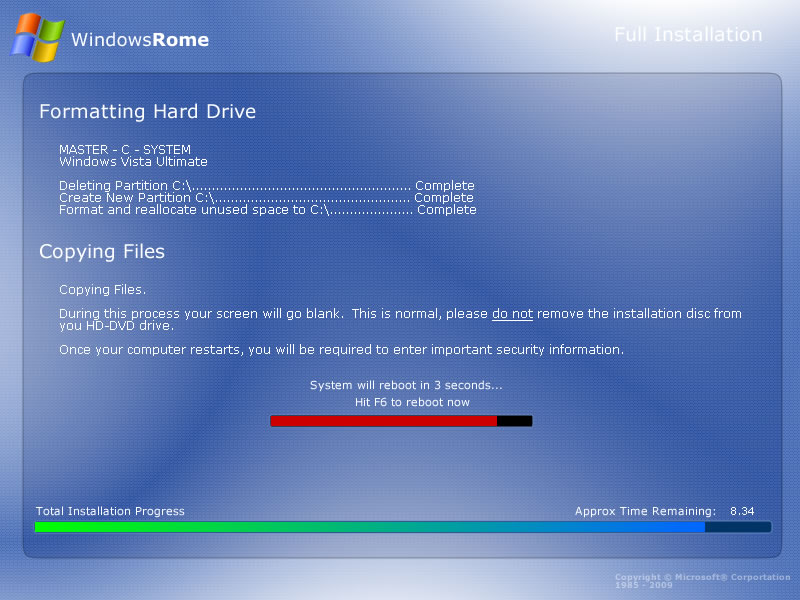Click the Microsoft Corporation copyright notice

702,581
